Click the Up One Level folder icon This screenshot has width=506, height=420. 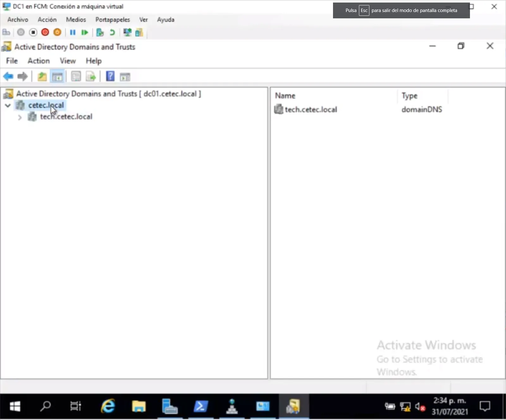pos(42,77)
